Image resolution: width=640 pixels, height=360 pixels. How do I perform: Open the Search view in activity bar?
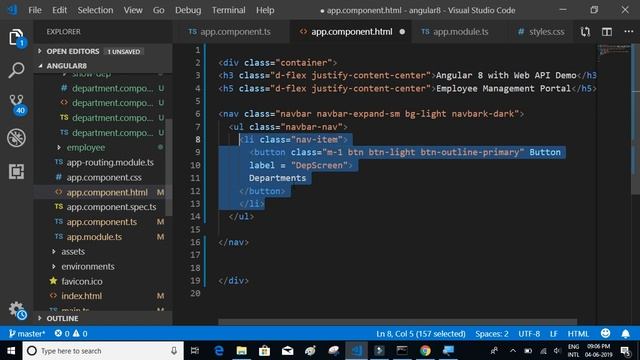click(16, 70)
